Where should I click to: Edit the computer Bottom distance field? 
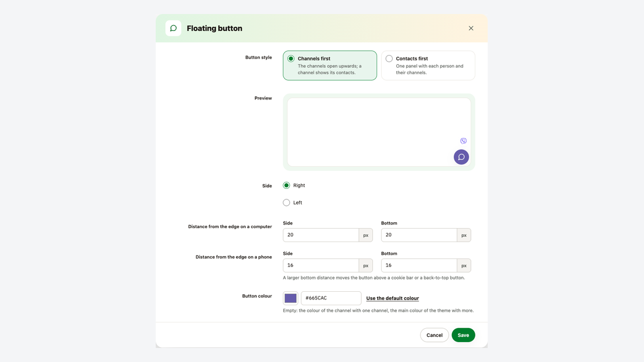coord(419,235)
